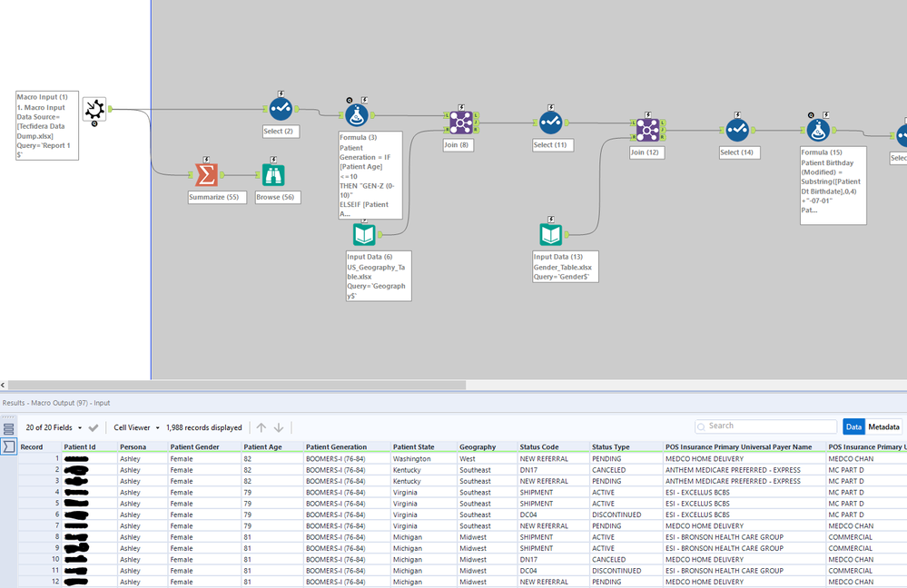Click the Select (14) tool icon
This screenshot has width=907, height=588.
pyautogui.click(x=738, y=130)
